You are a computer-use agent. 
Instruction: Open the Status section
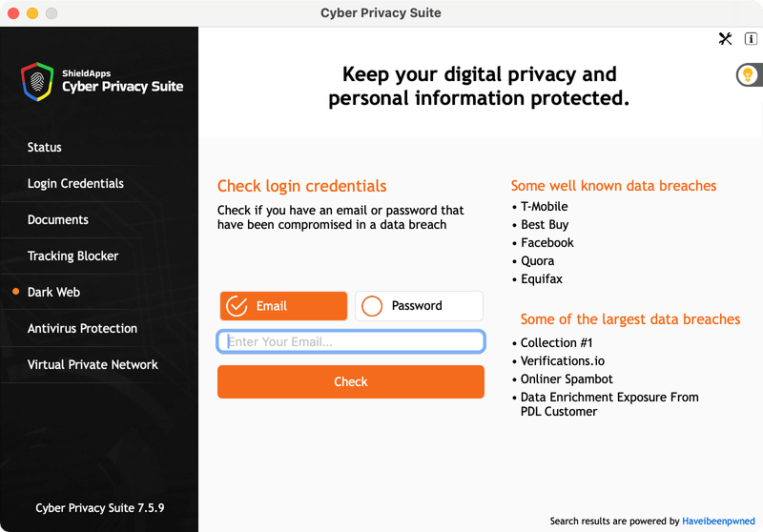click(45, 148)
